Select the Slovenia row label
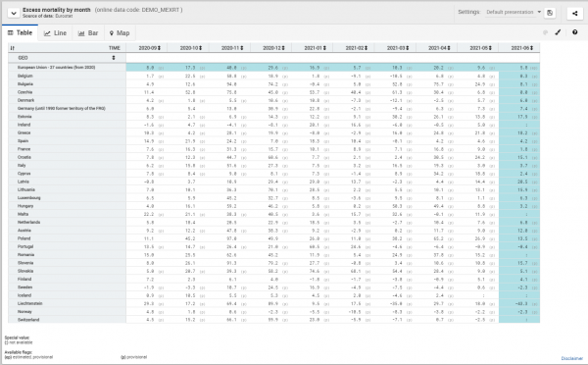This screenshot has height=365, width=588. [x=25, y=263]
